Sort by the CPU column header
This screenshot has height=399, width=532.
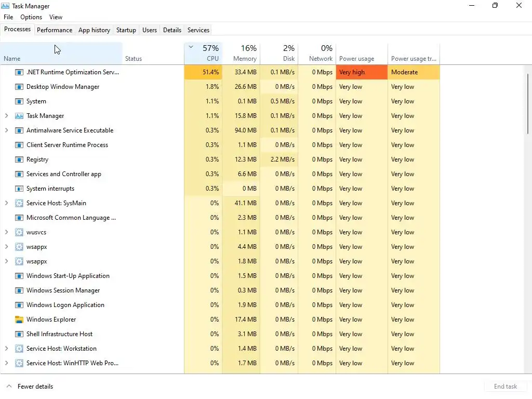click(203, 54)
